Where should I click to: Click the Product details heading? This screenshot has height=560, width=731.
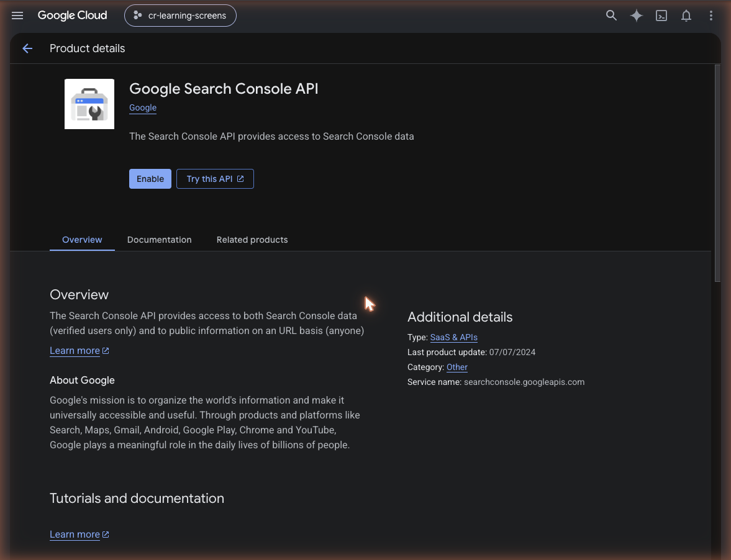click(87, 48)
